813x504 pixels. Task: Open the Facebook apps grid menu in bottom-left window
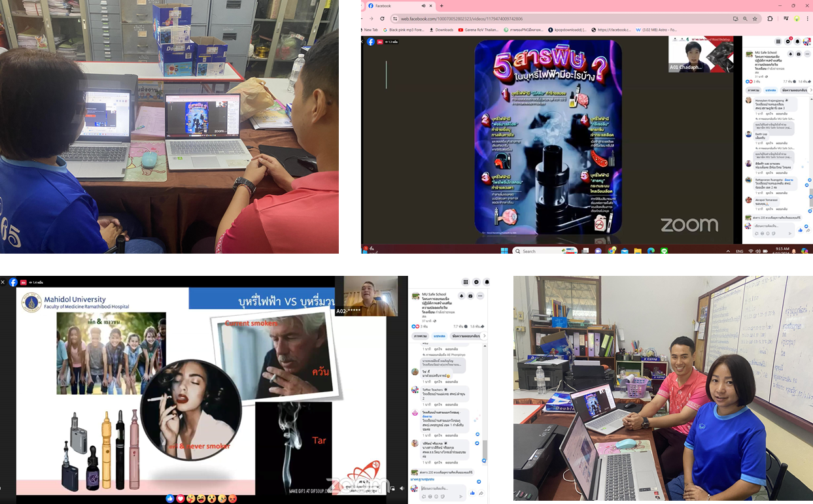point(466,282)
